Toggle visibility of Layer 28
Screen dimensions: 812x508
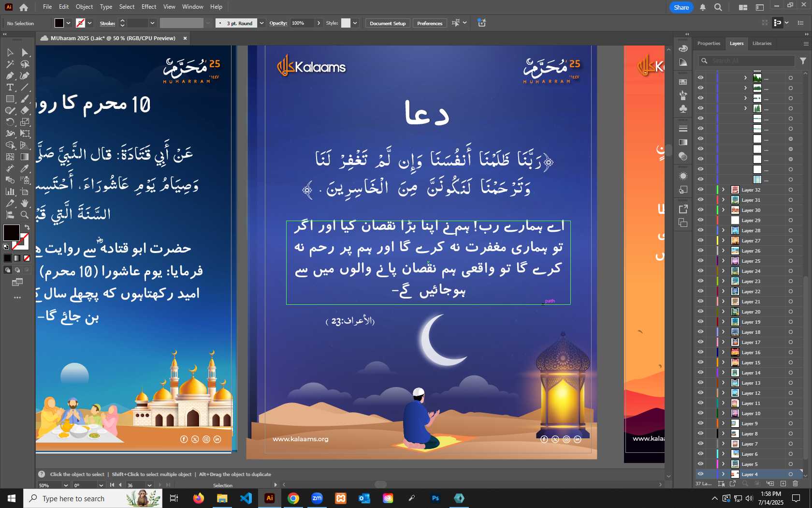coord(700,230)
